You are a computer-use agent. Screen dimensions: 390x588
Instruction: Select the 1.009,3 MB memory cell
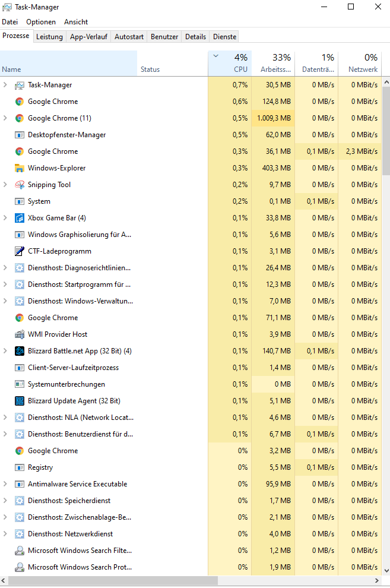pyautogui.click(x=273, y=118)
